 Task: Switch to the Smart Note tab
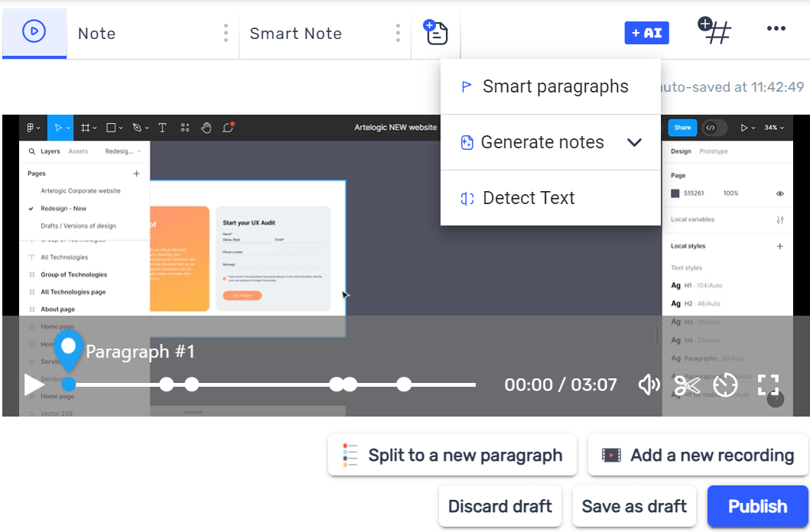coord(296,34)
